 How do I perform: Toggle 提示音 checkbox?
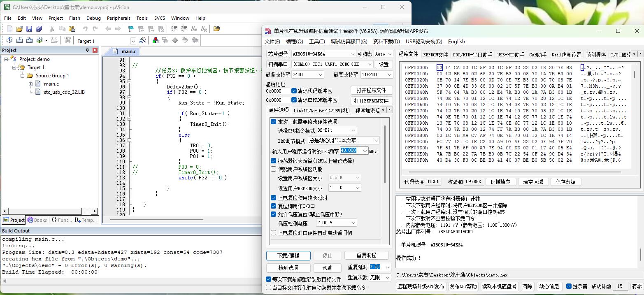point(569,286)
